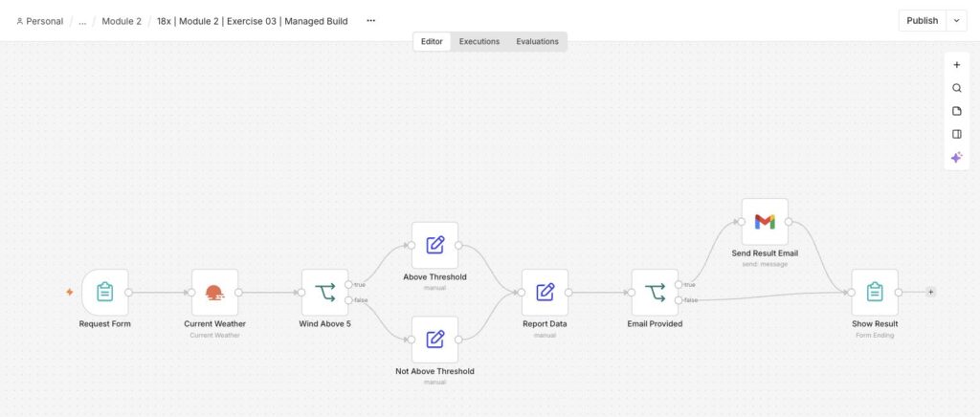Click the plus connector after Show Result
This screenshot has width=980, height=417.
[930, 292]
